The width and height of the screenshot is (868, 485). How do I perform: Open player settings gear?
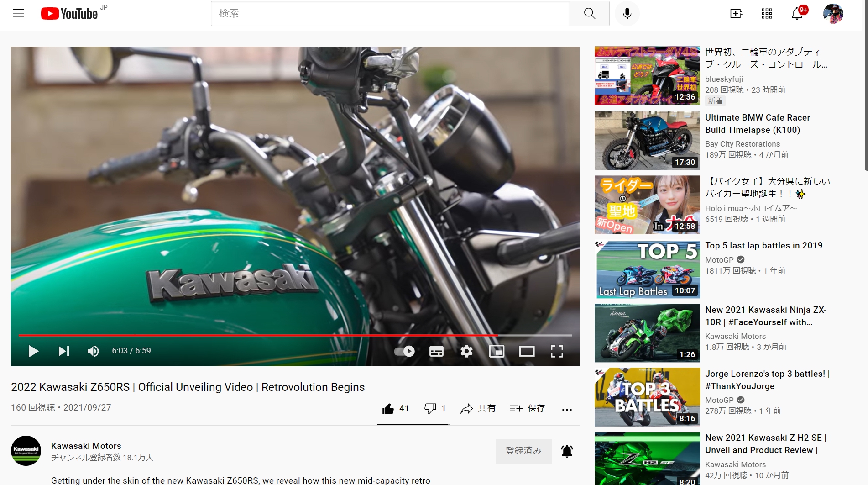tap(466, 351)
